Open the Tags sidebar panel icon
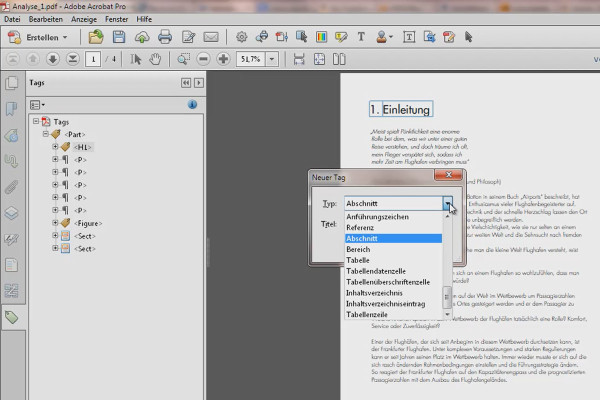This screenshot has height=400, width=600. 11,317
